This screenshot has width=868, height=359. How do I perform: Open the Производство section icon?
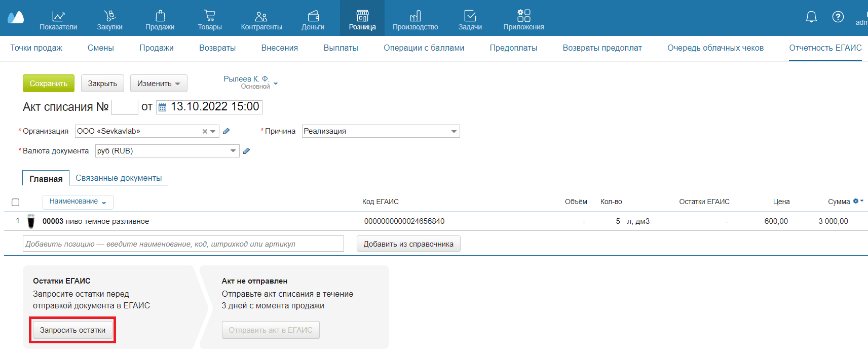(415, 16)
